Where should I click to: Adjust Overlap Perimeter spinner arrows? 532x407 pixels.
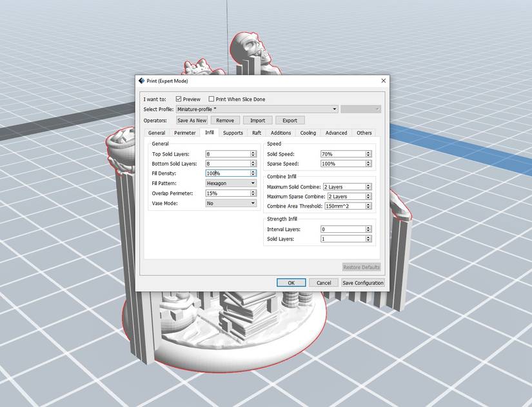[x=253, y=193]
